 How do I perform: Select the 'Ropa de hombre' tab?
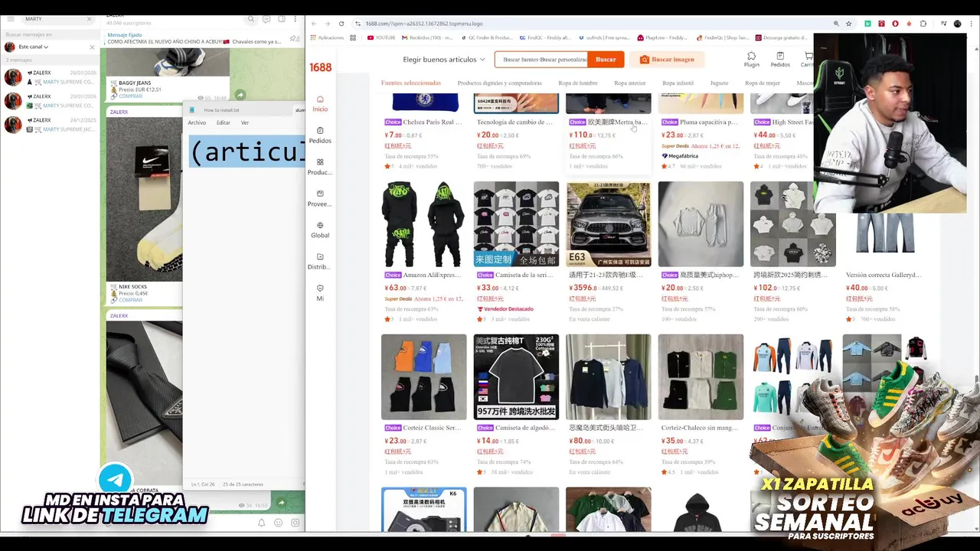click(578, 83)
